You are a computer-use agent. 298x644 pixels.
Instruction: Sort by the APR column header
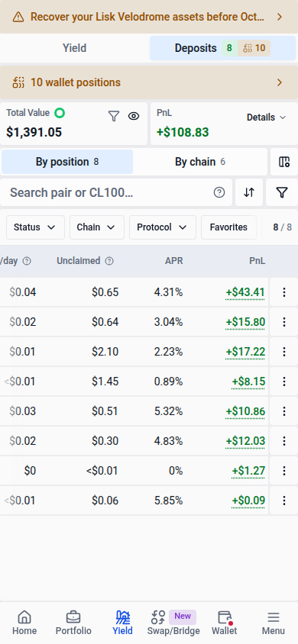(x=174, y=261)
